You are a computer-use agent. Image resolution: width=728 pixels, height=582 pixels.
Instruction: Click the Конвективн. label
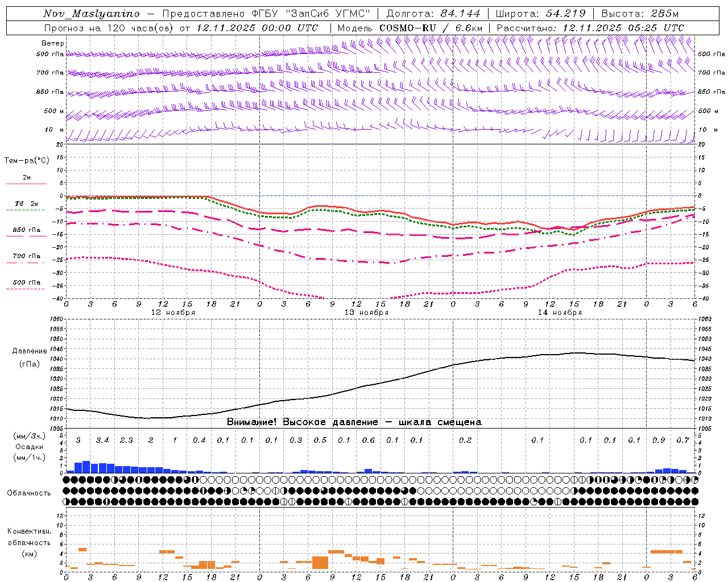click(x=29, y=532)
